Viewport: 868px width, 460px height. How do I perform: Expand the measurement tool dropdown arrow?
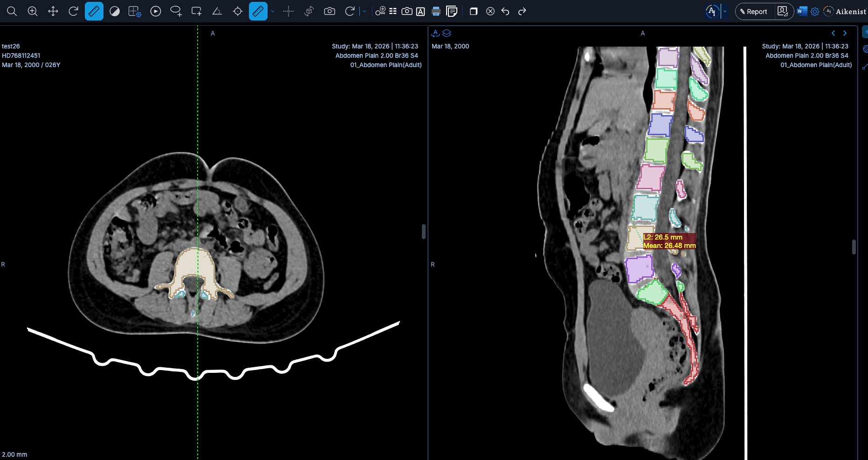click(273, 11)
